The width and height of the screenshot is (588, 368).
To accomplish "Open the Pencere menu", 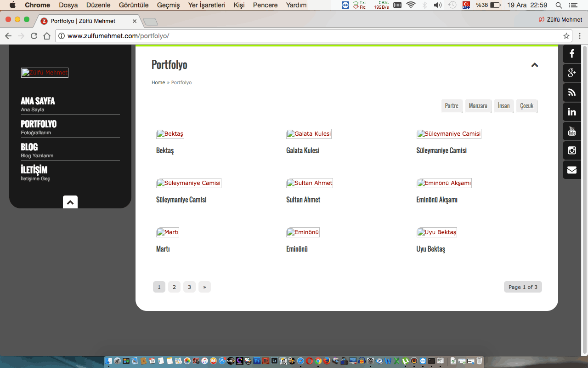I will pyautogui.click(x=265, y=5).
